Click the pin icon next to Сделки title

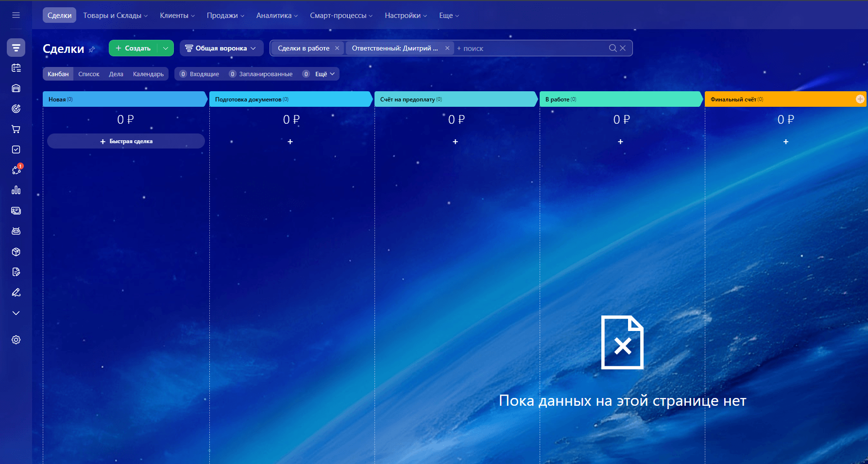click(x=92, y=49)
